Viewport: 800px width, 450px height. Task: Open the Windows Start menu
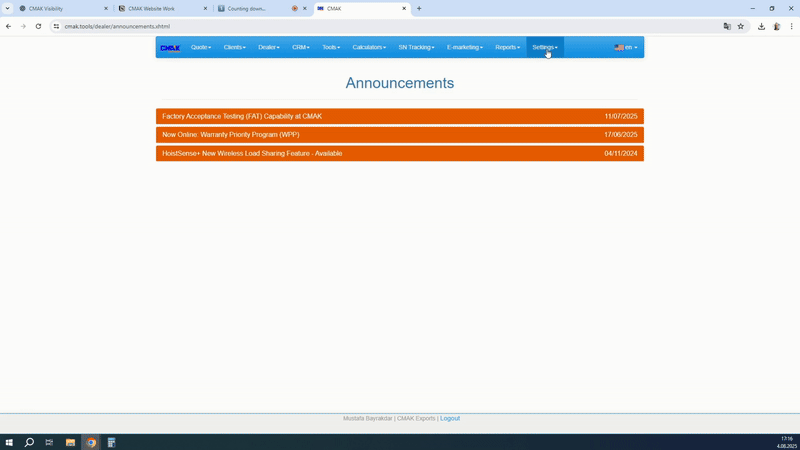9,442
